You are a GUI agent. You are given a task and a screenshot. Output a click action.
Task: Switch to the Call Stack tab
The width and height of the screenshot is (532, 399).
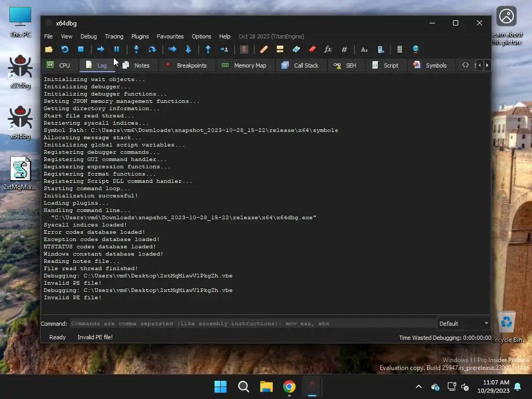coord(300,65)
